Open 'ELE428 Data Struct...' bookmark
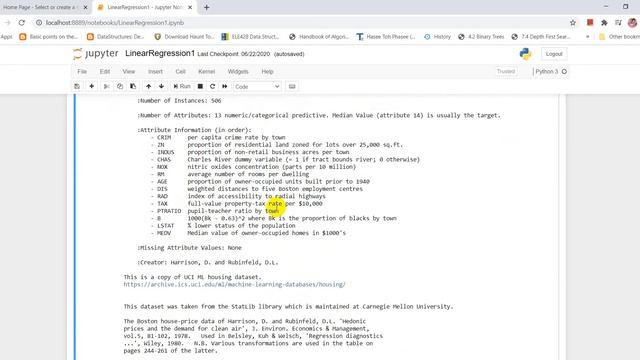This screenshot has width=640, height=360. (x=251, y=37)
